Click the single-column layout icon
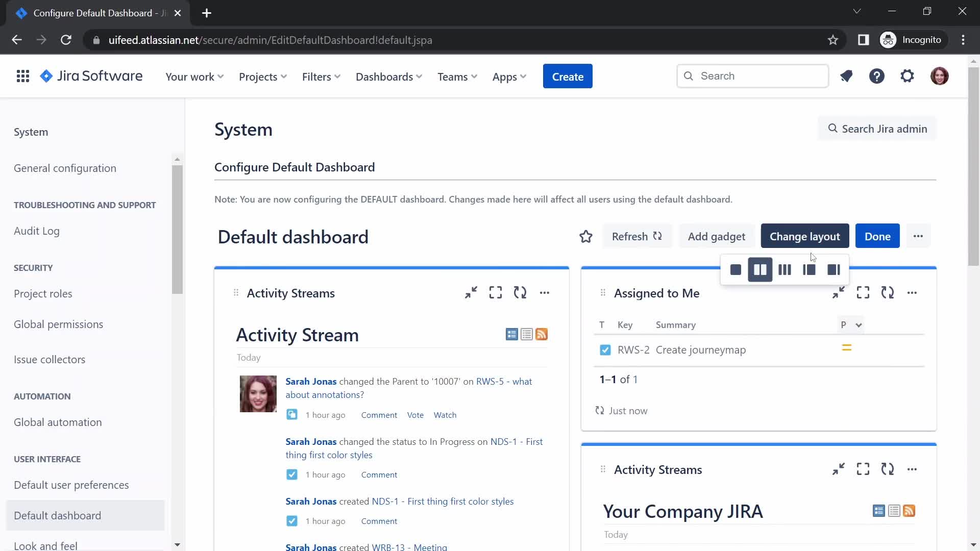The image size is (980, 551). [736, 270]
